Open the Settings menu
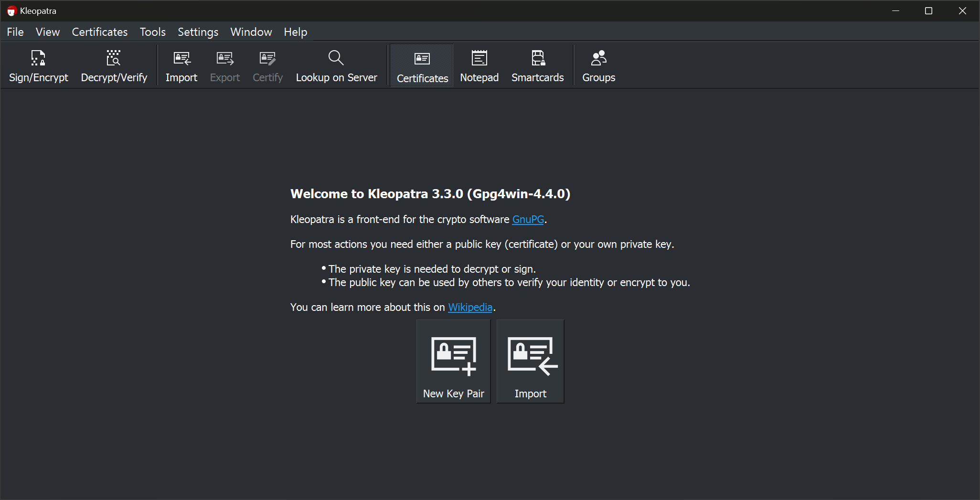Image resolution: width=980 pixels, height=500 pixels. [198, 32]
